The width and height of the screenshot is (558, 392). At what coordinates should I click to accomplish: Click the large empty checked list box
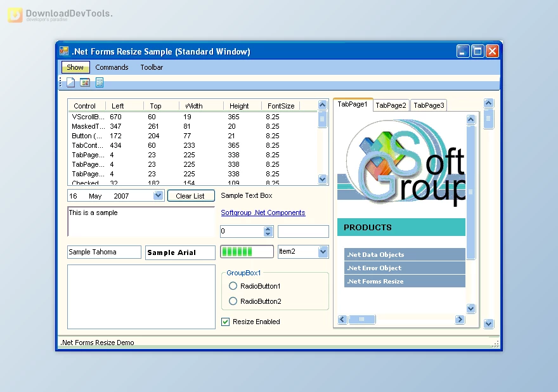pos(141,297)
